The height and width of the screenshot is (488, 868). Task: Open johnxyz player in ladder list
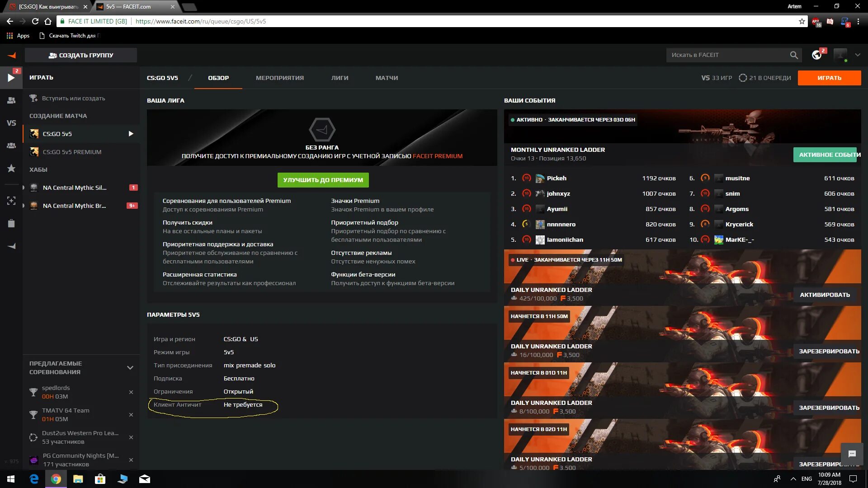tap(558, 193)
